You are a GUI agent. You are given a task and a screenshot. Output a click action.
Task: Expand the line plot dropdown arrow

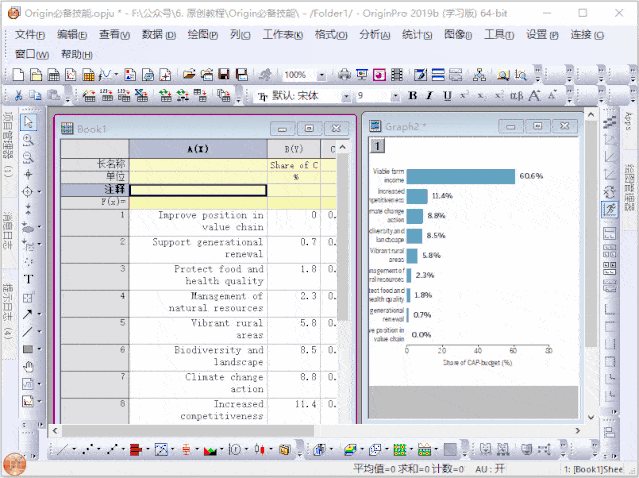(74, 450)
